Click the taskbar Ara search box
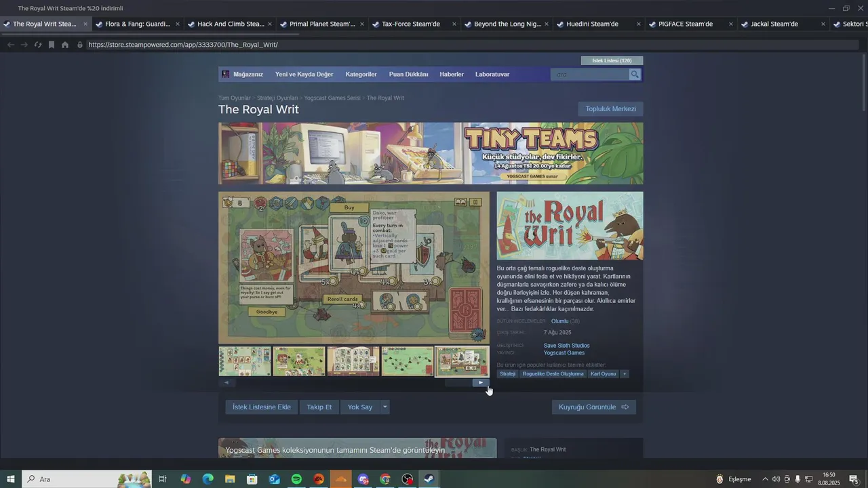868x488 pixels. coord(87,479)
